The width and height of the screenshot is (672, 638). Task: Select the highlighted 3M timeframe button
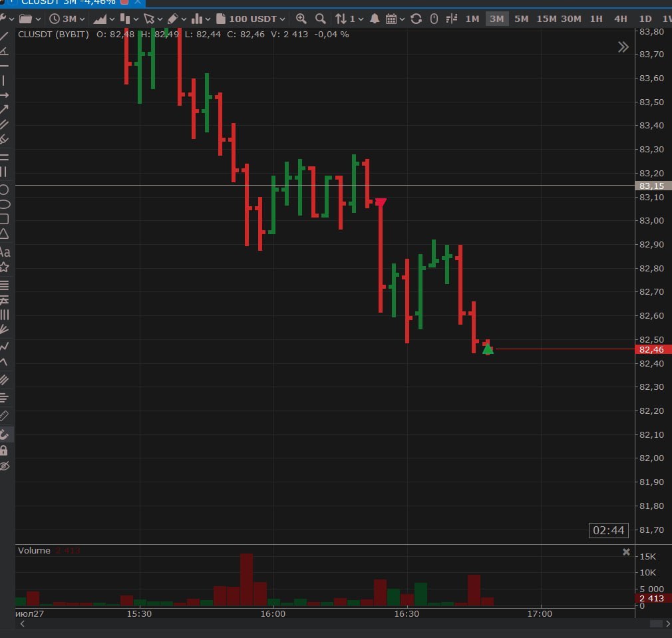tap(497, 19)
